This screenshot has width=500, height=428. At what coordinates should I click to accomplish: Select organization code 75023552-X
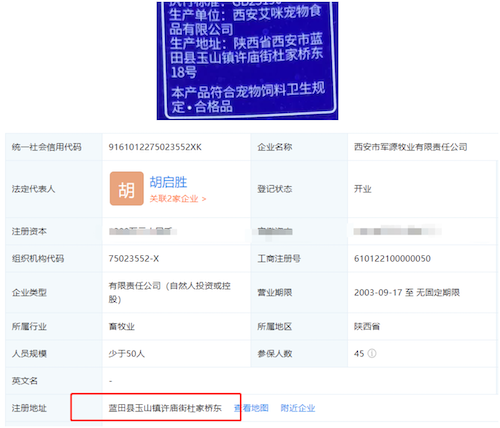coord(134,259)
